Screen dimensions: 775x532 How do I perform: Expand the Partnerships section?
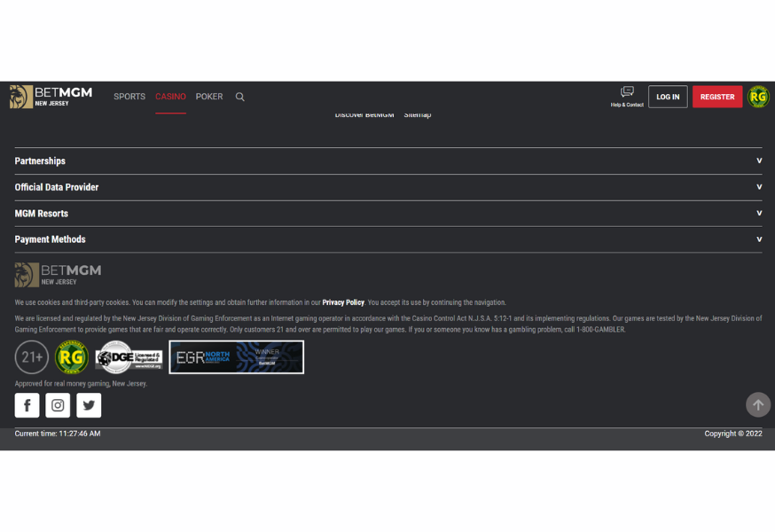[x=388, y=160]
